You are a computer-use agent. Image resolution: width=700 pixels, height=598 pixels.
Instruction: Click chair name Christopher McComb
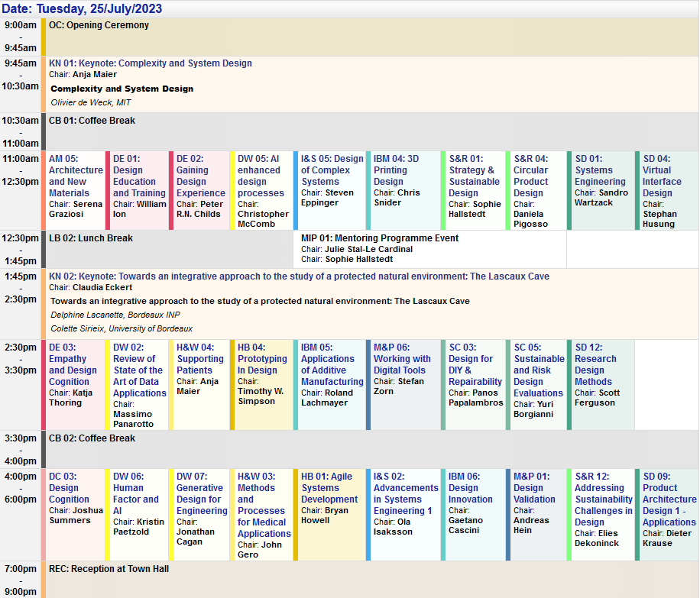pos(263,219)
